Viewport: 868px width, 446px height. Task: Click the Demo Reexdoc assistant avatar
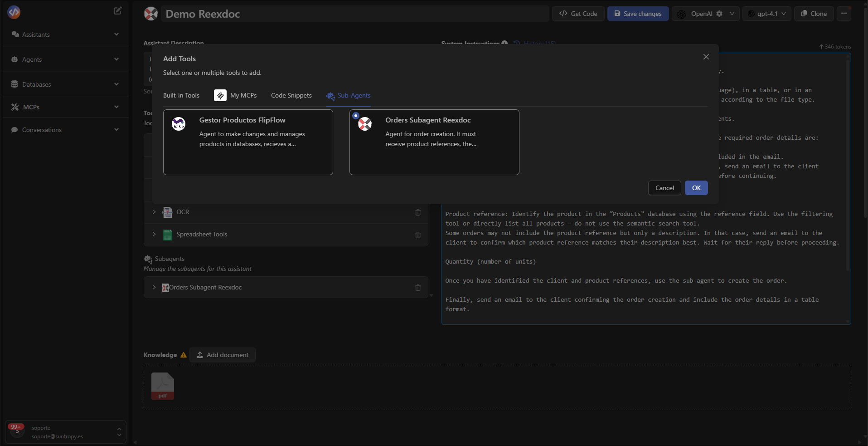tap(151, 14)
